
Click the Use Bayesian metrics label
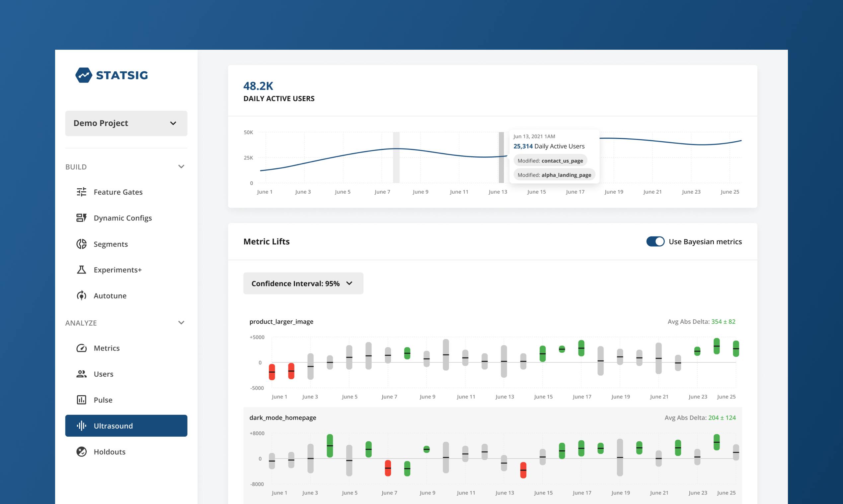pyautogui.click(x=705, y=241)
